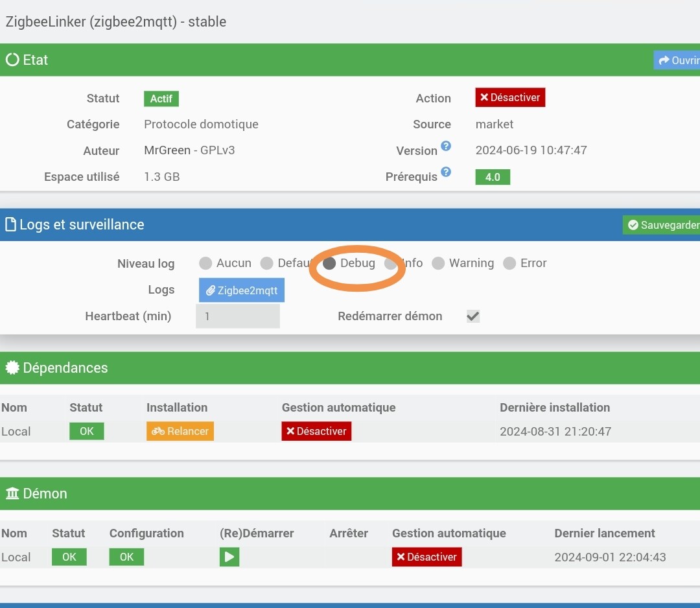This screenshot has height=608, width=700.
Task: Select the Debug log level radio
Action: (329, 263)
